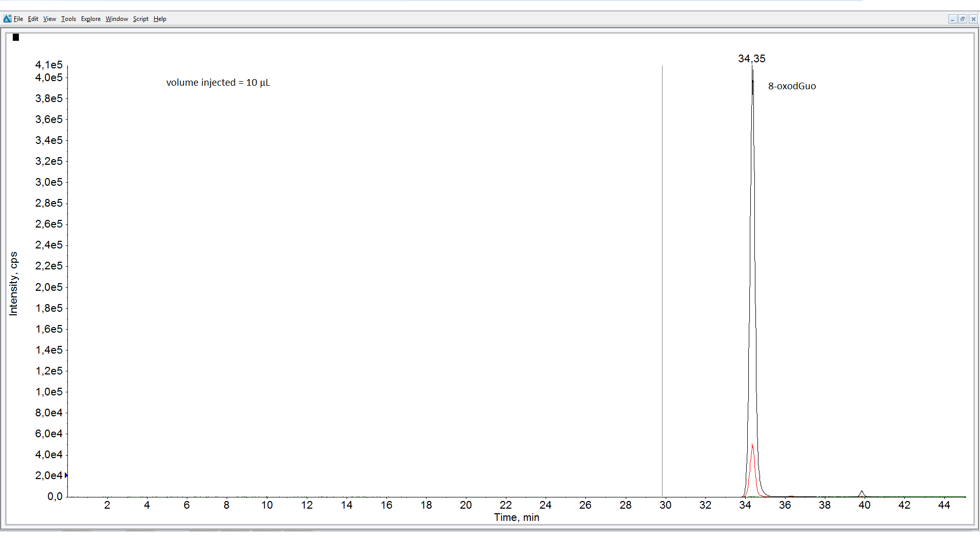Viewport: 980px width, 551px height.
Task: Restore down the chromatogram child window
Action: (963, 19)
